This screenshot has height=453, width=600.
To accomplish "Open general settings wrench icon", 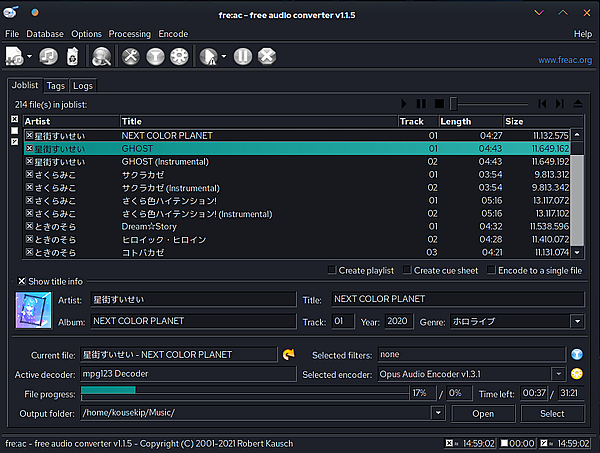I will tap(131, 56).
